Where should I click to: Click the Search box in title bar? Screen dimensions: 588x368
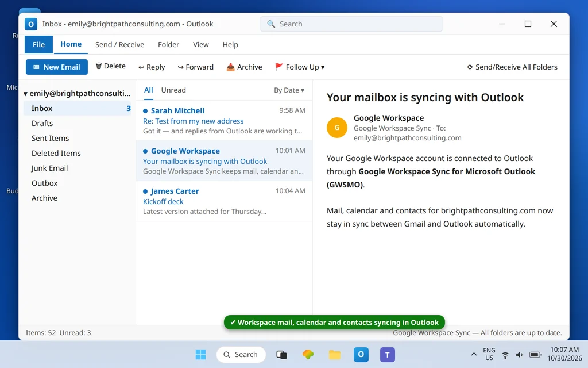click(x=351, y=24)
